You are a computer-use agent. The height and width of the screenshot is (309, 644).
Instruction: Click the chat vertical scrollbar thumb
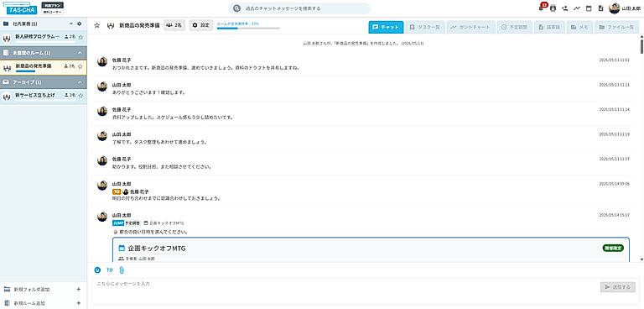[641, 45]
